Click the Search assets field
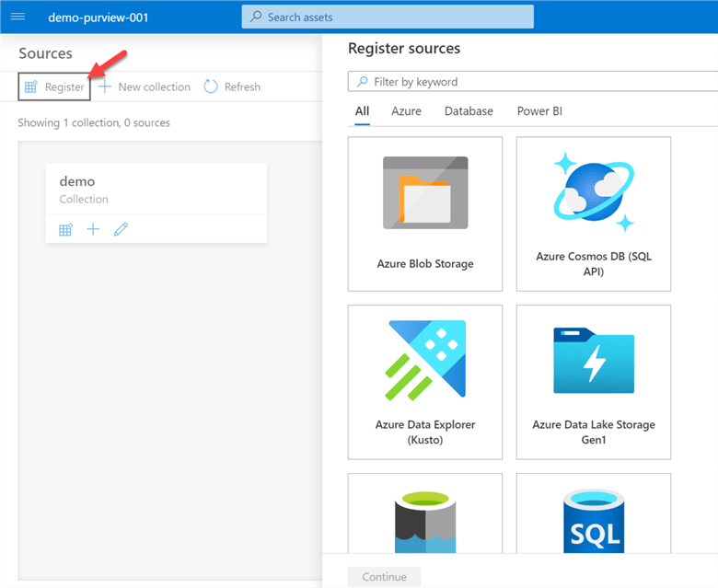 click(388, 17)
